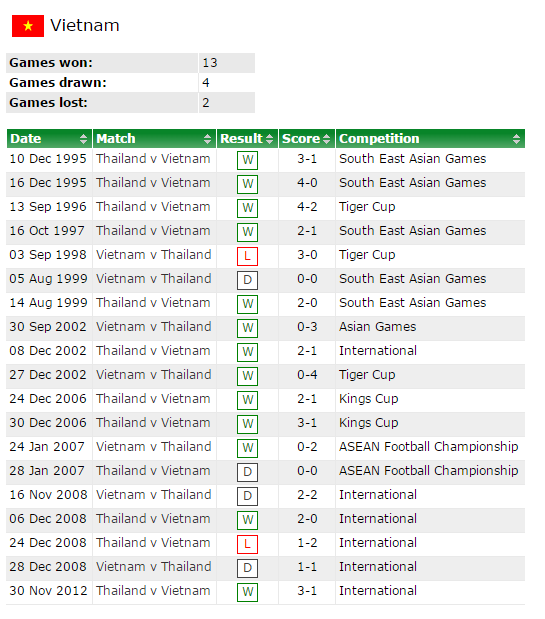Click the D badge for 16 Nov 2008

tap(247, 496)
